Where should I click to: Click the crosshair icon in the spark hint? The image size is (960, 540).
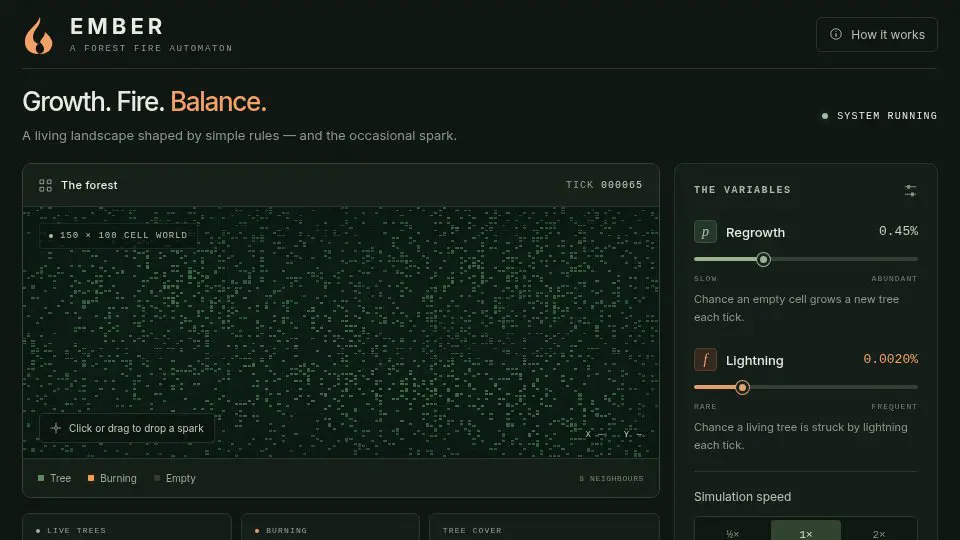pos(56,428)
